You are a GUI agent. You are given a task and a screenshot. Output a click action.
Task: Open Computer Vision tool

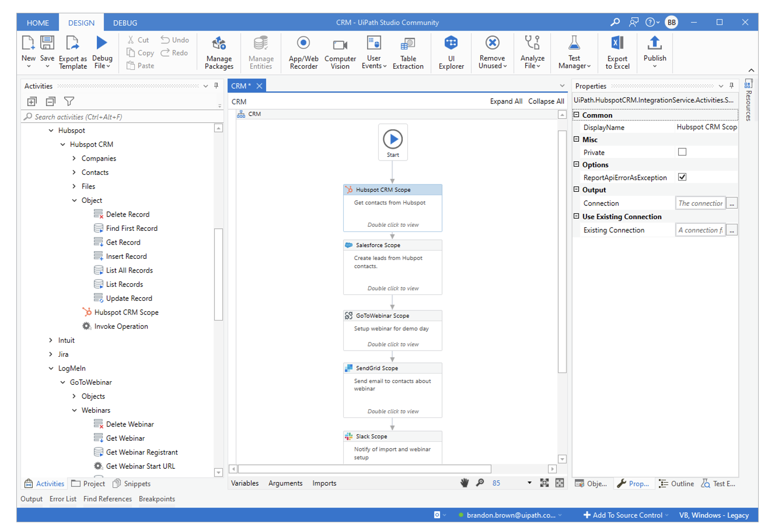(340, 52)
